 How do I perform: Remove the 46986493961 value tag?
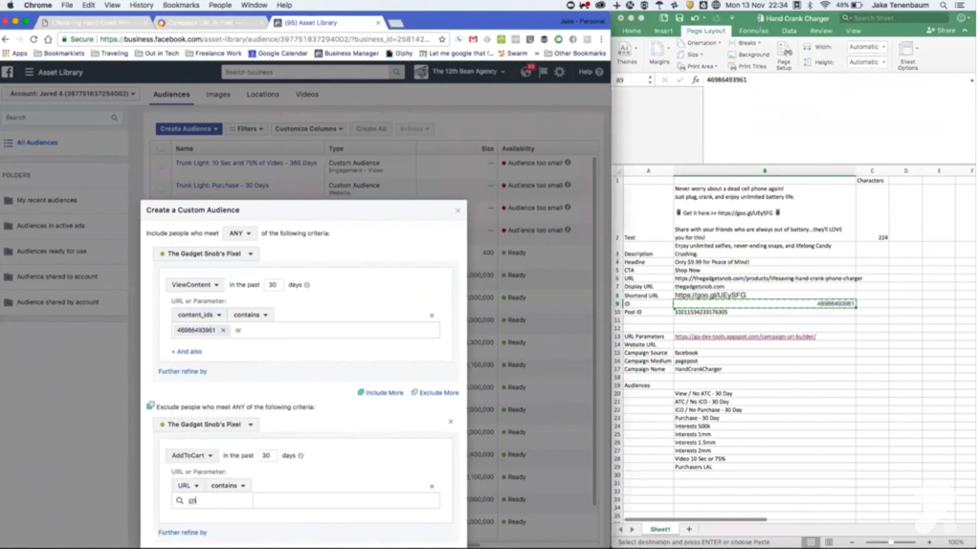click(x=223, y=330)
